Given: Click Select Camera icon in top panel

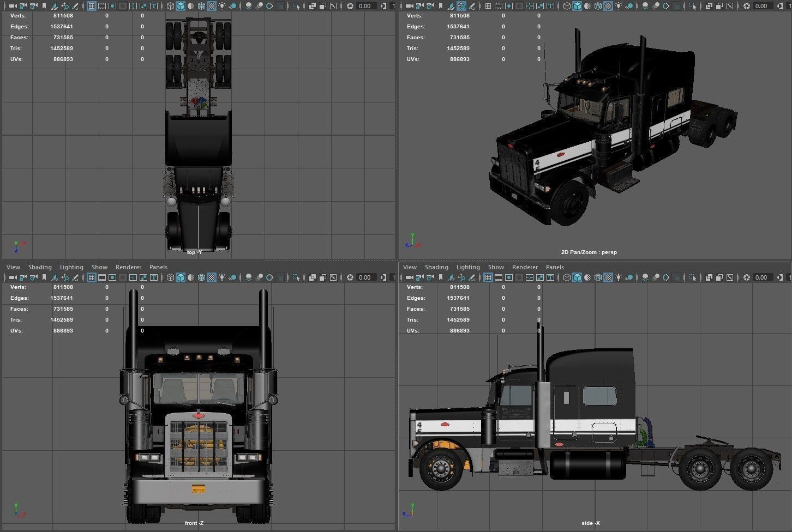Looking at the screenshot, I should [x=13, y=6].
